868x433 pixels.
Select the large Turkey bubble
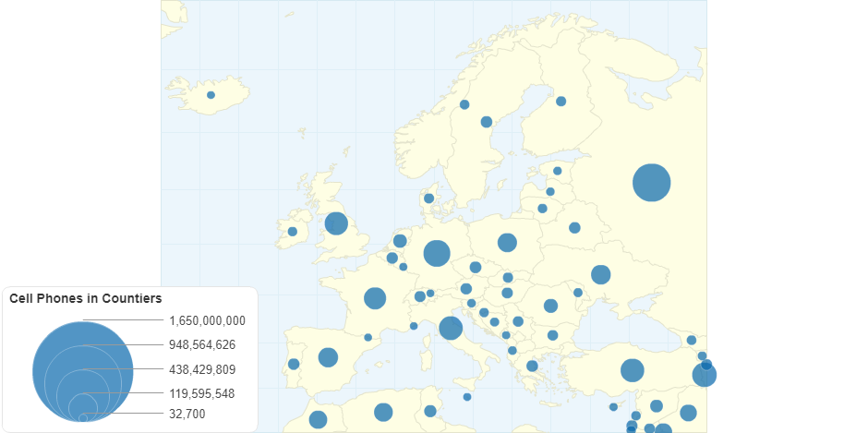pyautogui.click(x=632, y=370)
